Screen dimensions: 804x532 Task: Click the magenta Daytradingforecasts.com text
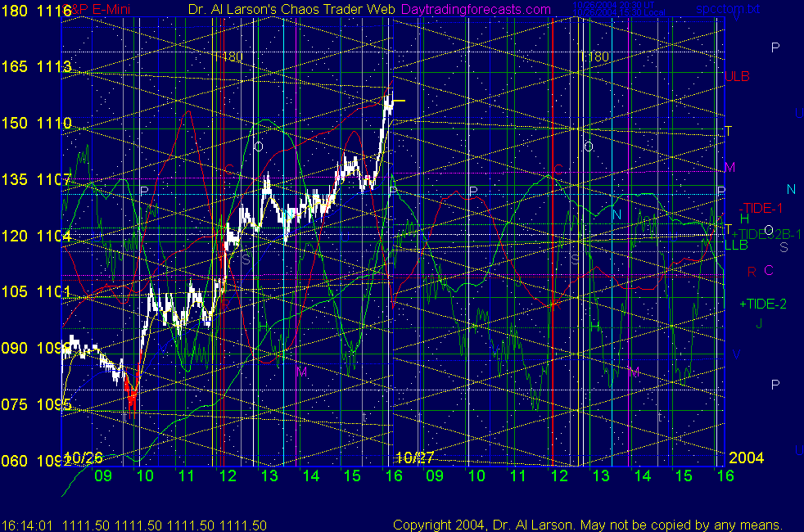pyautogui.click(x=476, y=9)
